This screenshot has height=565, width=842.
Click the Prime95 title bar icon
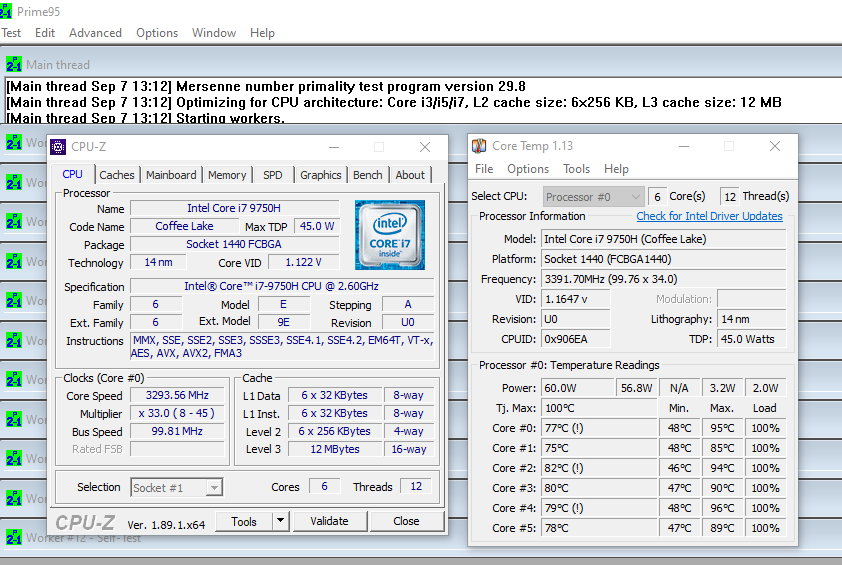tap(5, 11)
